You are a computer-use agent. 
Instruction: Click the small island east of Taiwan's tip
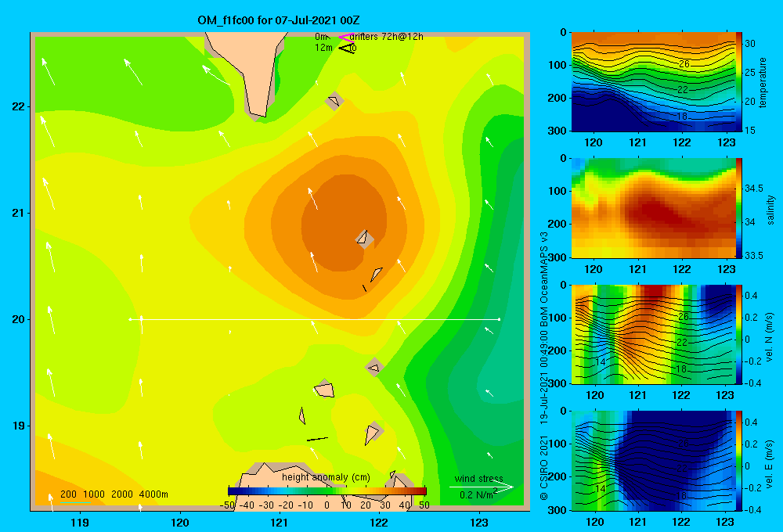tap(334, 101)
